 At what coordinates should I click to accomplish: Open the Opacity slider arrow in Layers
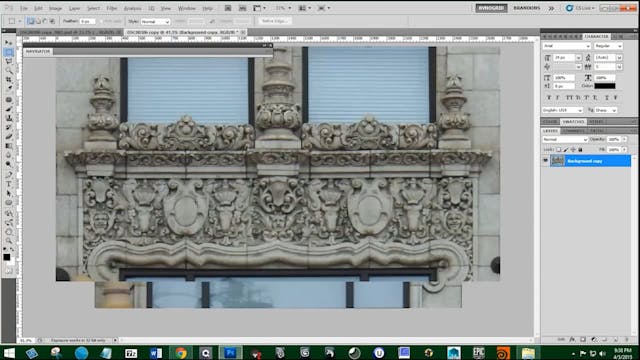point(624,140)
